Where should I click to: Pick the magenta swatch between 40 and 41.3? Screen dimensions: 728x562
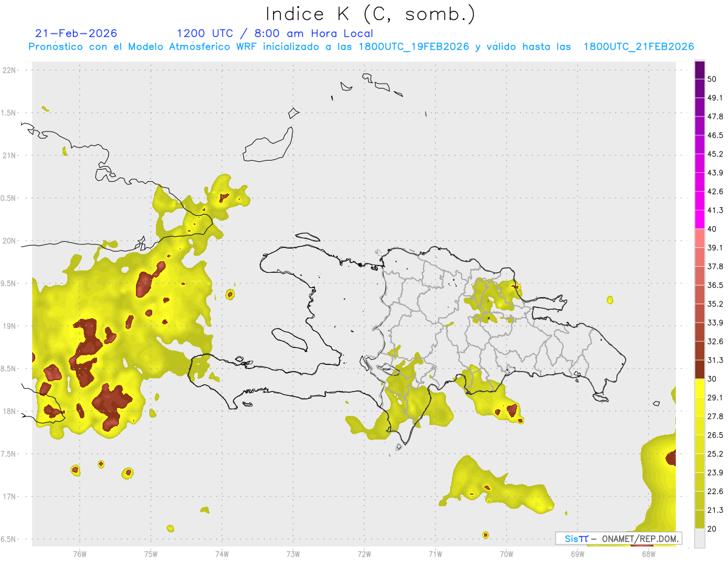tap(699, 219)
